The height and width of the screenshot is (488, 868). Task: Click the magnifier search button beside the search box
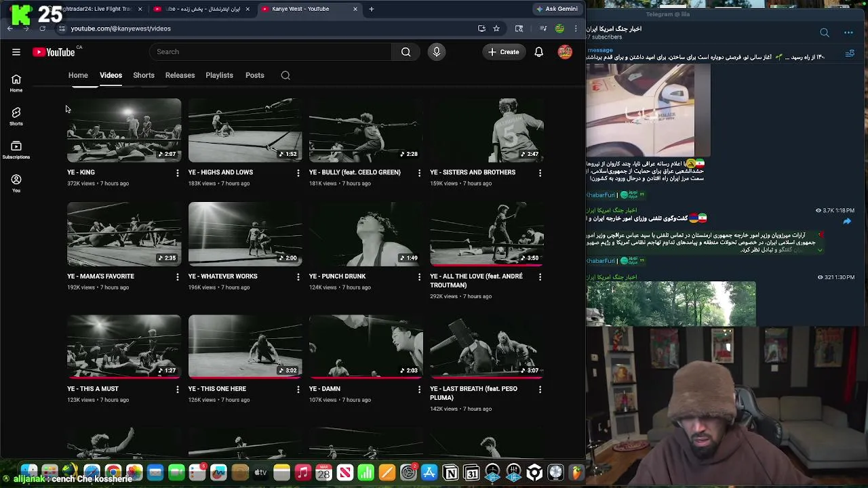click(x=406, y=52)
